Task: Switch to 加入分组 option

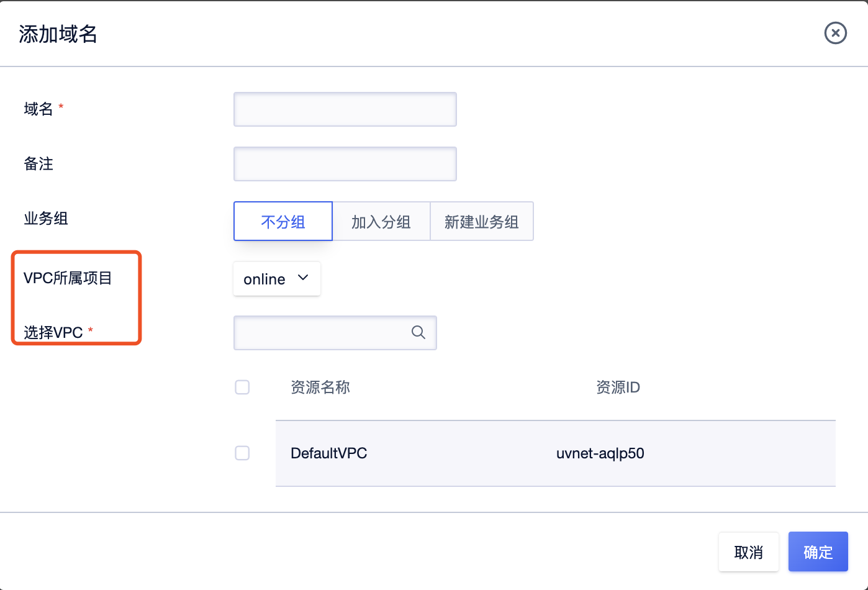Action: click(381, 222)
